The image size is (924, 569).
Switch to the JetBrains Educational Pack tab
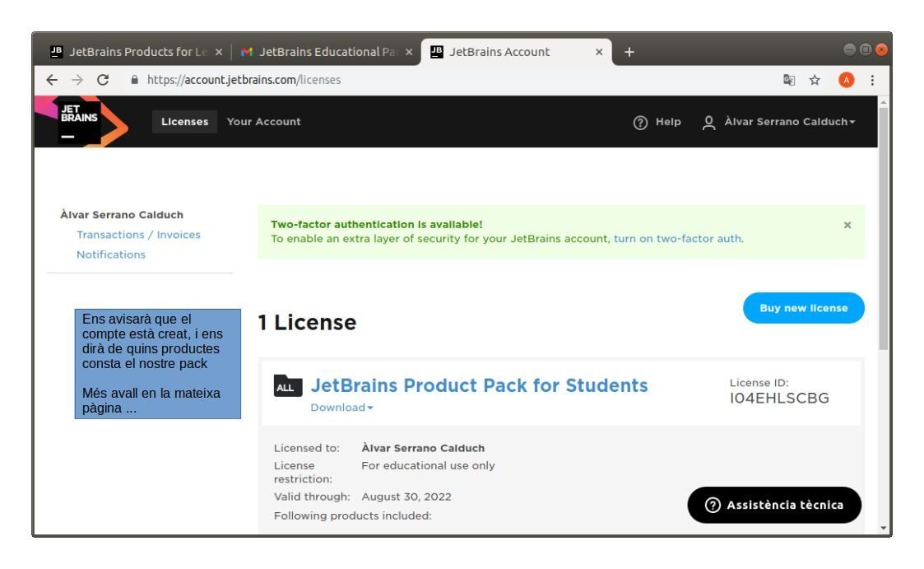[327, 52]
